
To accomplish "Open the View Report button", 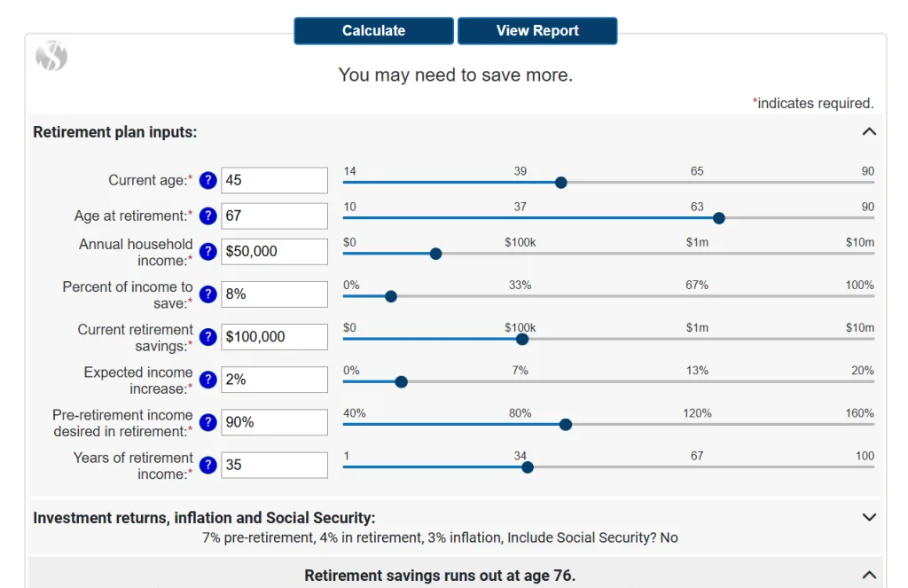I will pyautogui.click(x=537, y=30).
